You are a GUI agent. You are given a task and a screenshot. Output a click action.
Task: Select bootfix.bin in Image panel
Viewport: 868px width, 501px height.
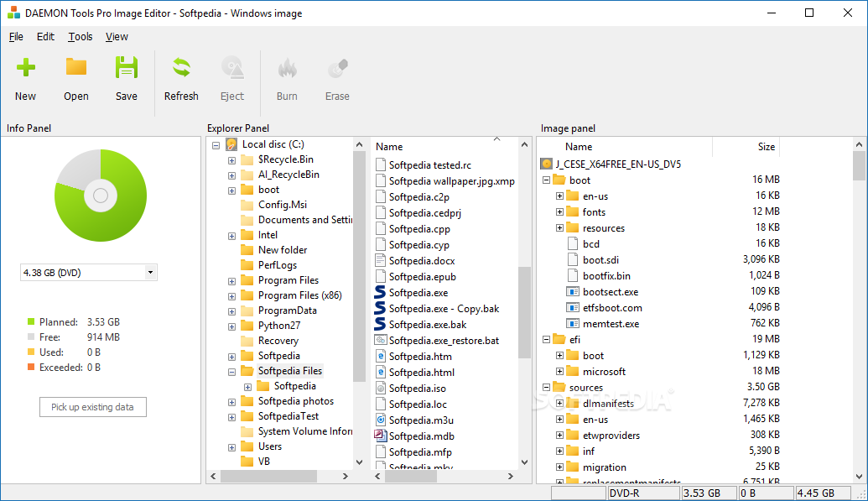click(x=606, y=275)
